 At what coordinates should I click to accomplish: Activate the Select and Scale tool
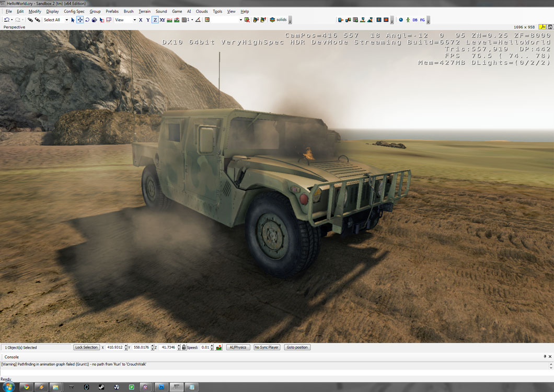point(94,20)
